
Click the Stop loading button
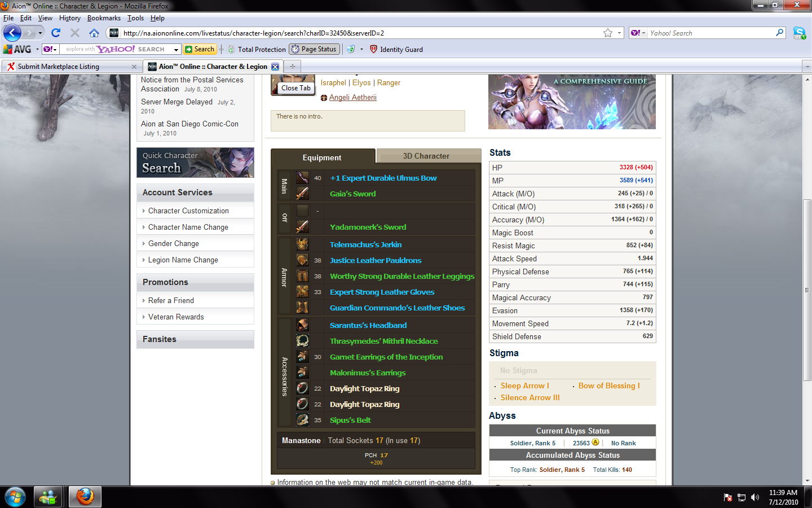point(74,33)
